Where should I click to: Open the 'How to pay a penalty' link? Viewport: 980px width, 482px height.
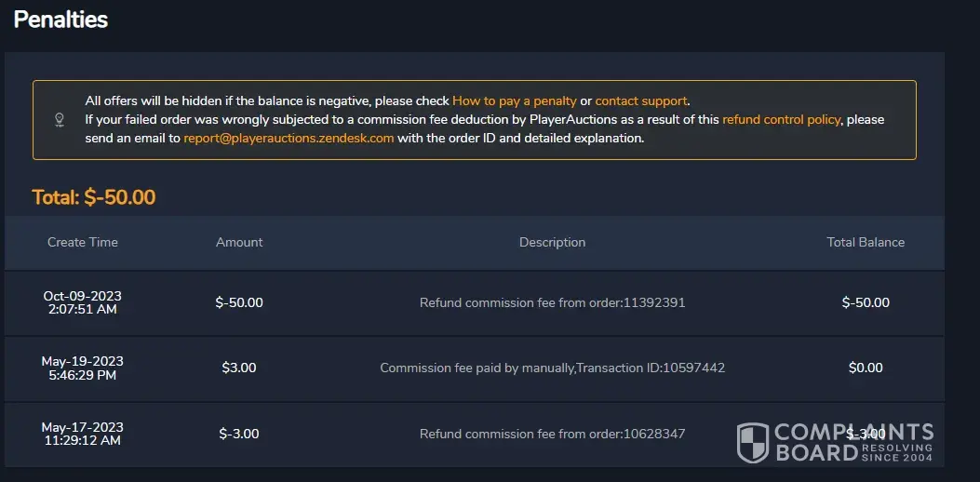coord(515,100)
